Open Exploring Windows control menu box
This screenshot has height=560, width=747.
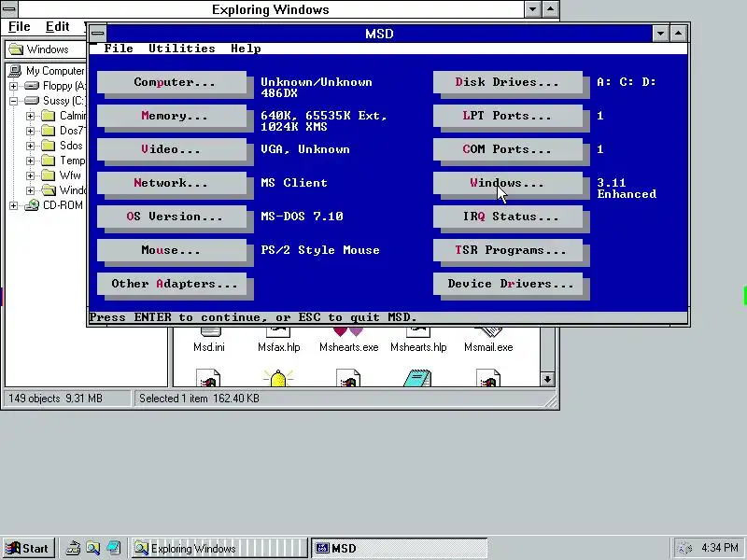coord(8,8)
